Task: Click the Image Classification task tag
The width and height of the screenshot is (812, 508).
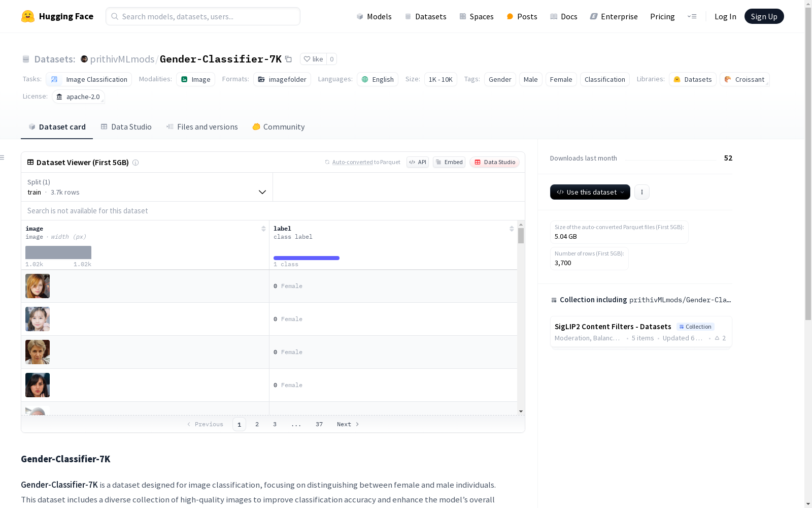Action: coord(89,79)
